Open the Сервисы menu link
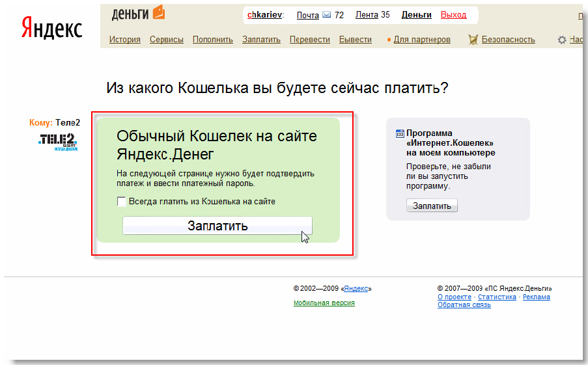 [x=167, y=39]
